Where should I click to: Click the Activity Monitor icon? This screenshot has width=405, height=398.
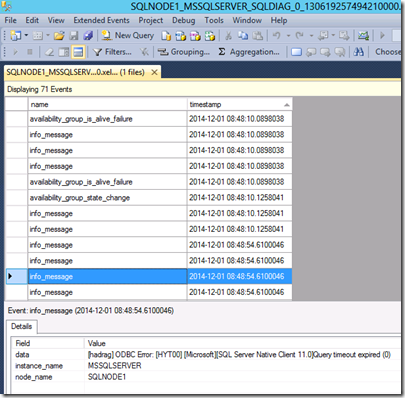pyautogui.click(x=363, y=35)
